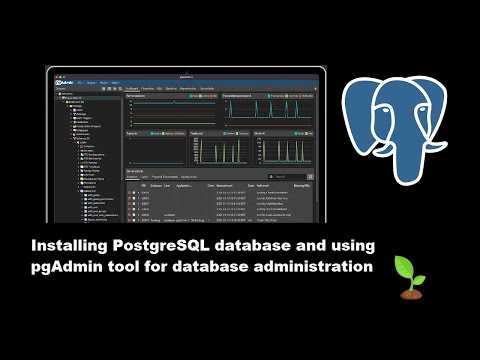Viewport: 480px width, 360px height.
Task: Open the Sessions tab in Server activity
Action: tap(132, 177)
